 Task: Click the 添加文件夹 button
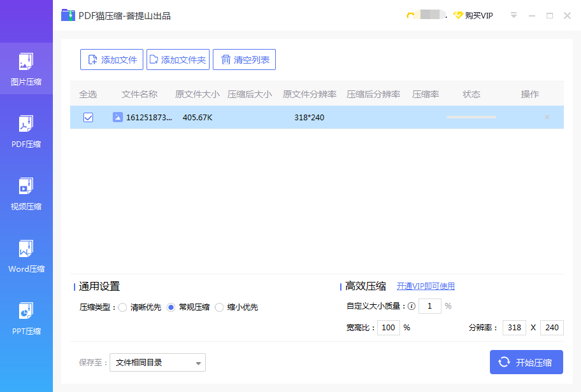coord(178,60)
